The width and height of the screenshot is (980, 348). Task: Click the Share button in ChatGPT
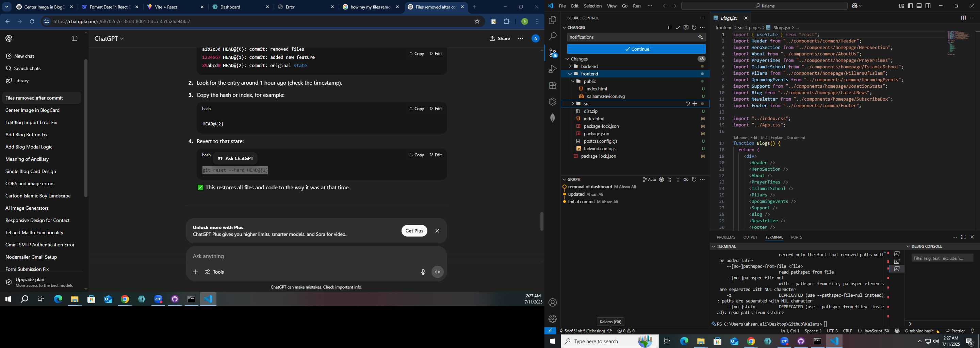click(x=500, y=39)
